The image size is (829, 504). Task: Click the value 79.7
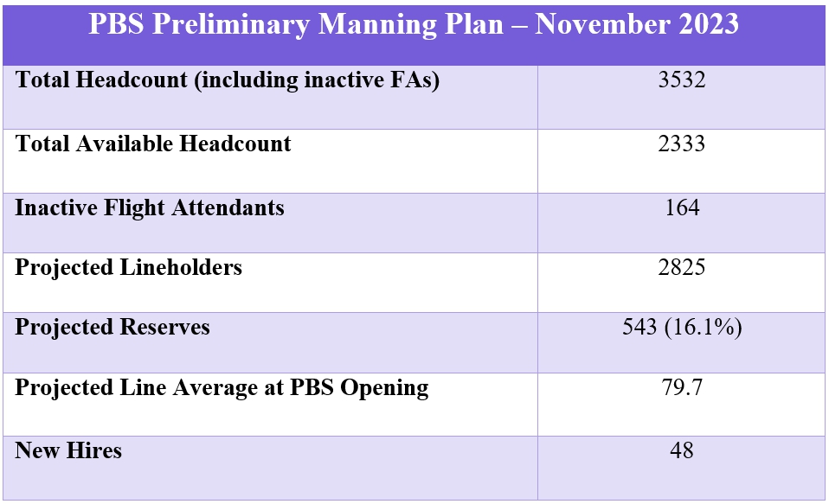coord(682,387)
